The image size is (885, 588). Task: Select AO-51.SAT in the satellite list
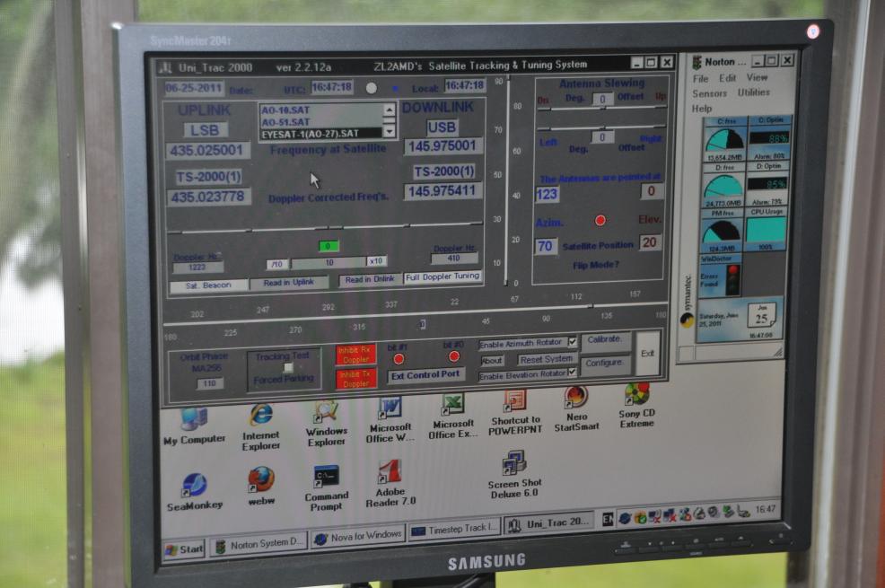tap(321, 122)
